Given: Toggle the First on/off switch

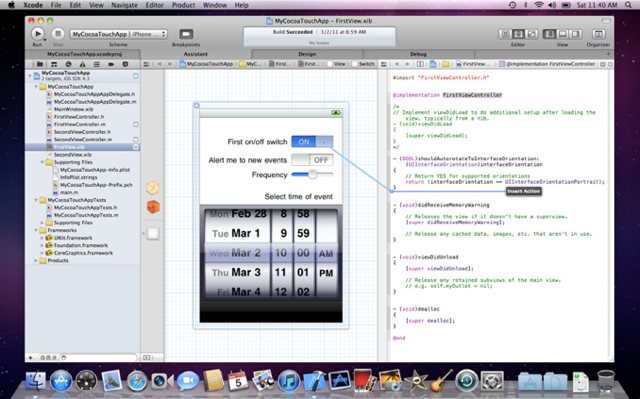Looking at the screenshot, I should [312, 142].
